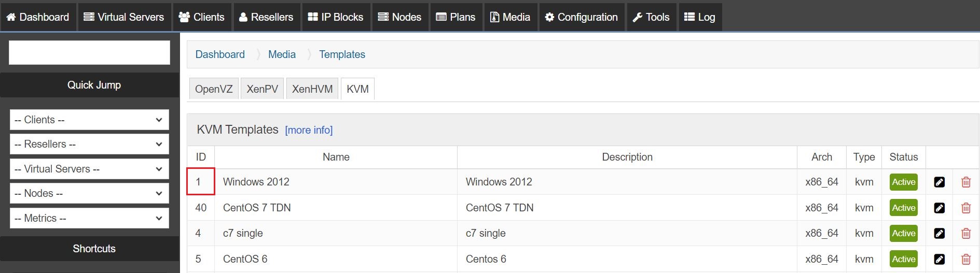980x273 pixels.
Task: Follow the Media breadcrumb link
Action: coord(282,54)
